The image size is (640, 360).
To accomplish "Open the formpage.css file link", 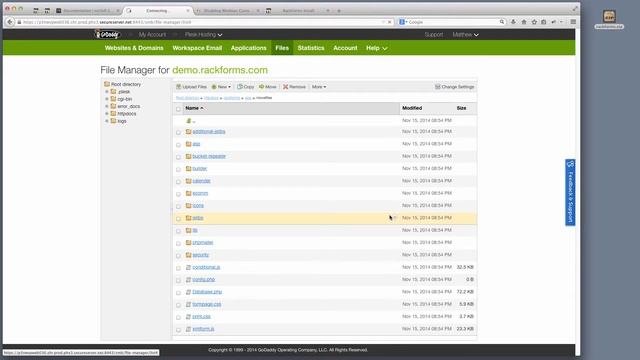I will tap(207, 304).
